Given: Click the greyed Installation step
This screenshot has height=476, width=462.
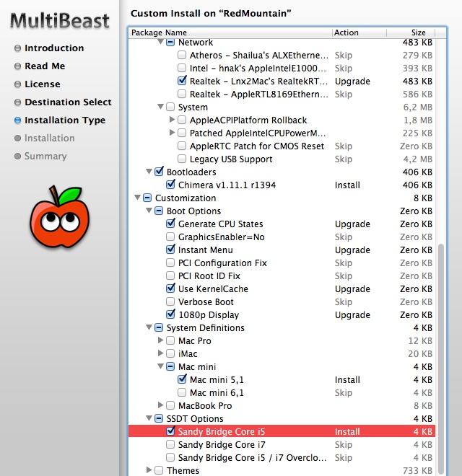Looking at the screenshot, I should [49, 138].
